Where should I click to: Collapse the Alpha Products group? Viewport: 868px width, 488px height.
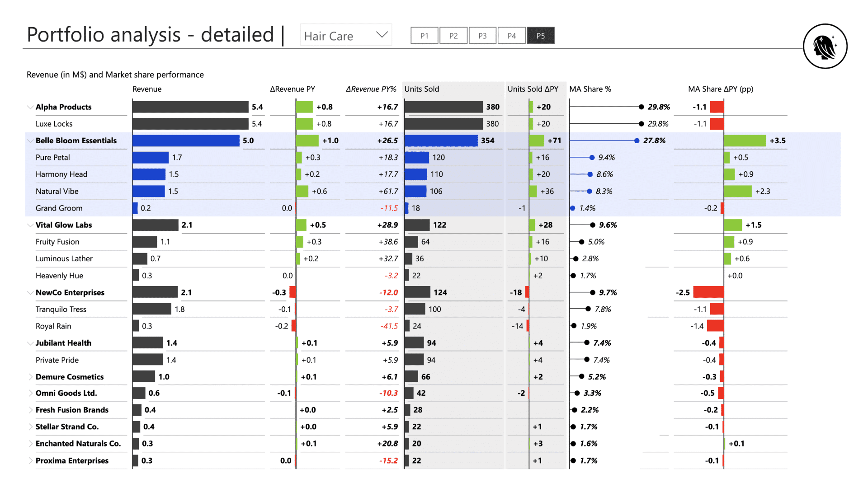point(30,107)
